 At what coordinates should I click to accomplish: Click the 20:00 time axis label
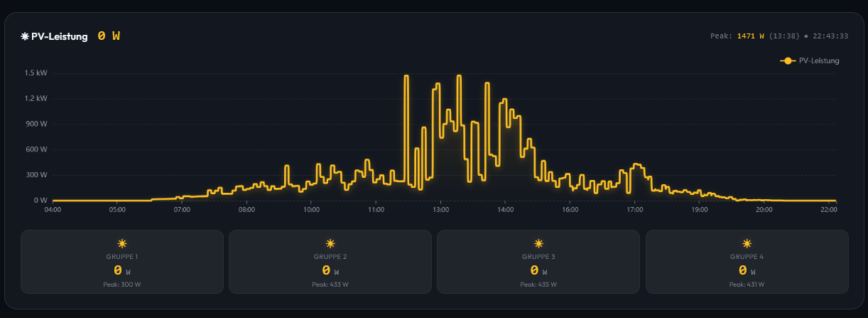click(x=764, y=210)
